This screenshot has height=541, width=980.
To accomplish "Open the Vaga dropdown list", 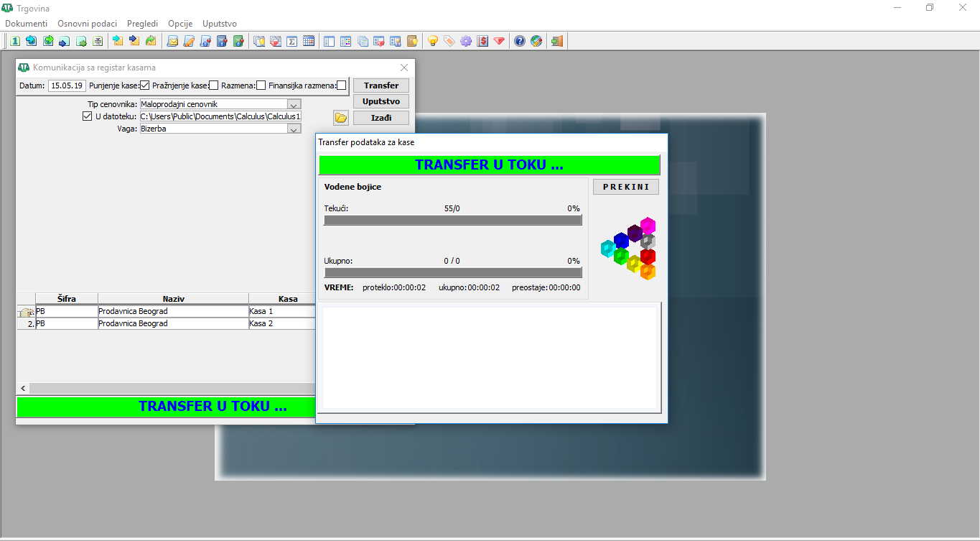I will [294, 129].
